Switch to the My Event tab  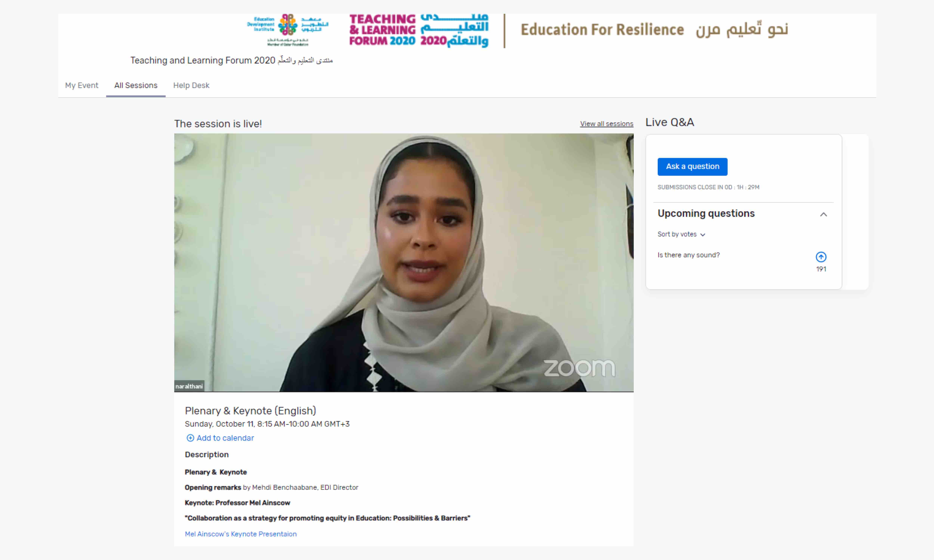pos(82,85)
